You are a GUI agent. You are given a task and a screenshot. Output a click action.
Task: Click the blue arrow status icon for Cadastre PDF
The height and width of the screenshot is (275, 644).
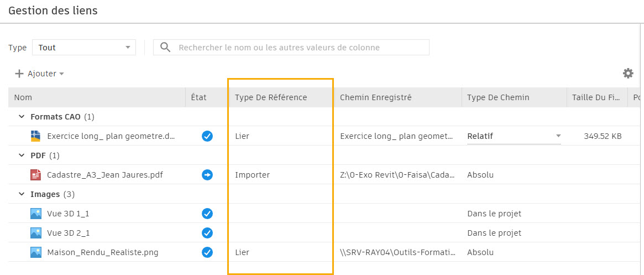(x=207, y=175)
